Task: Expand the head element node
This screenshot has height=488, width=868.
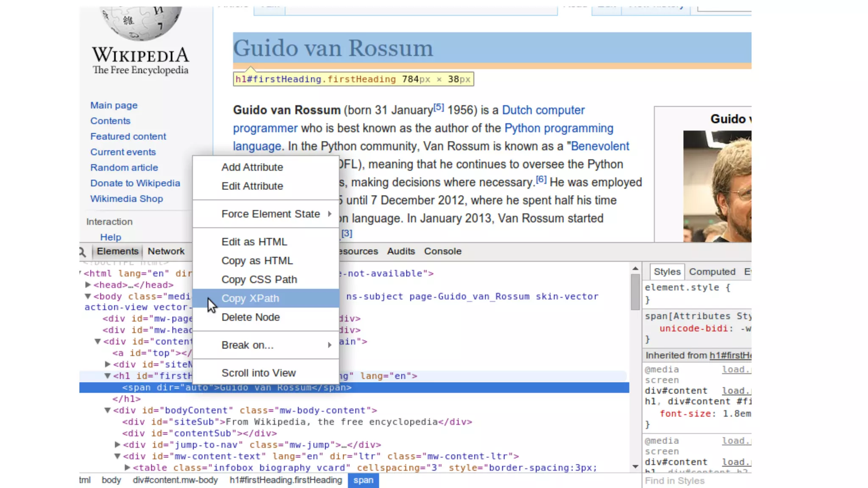Action: [x=88, y=285]
